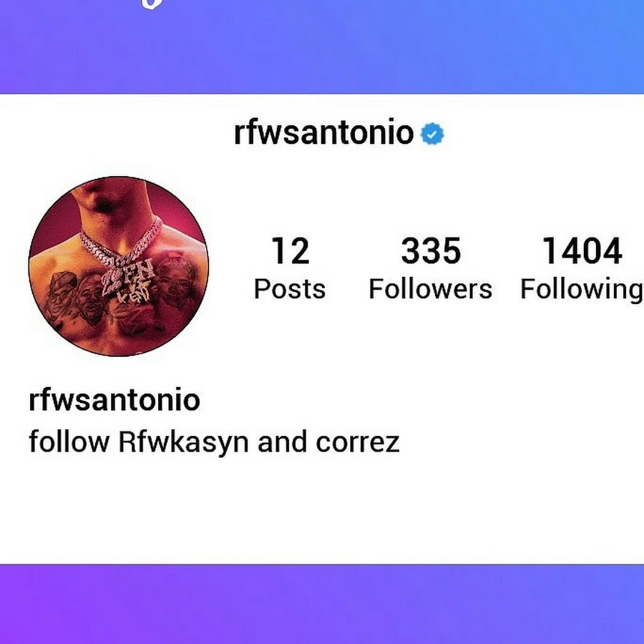Screen dimensions: 644x644
Task: Click the blue verified badge beside rfwsantonio
Action: [432, 134]
